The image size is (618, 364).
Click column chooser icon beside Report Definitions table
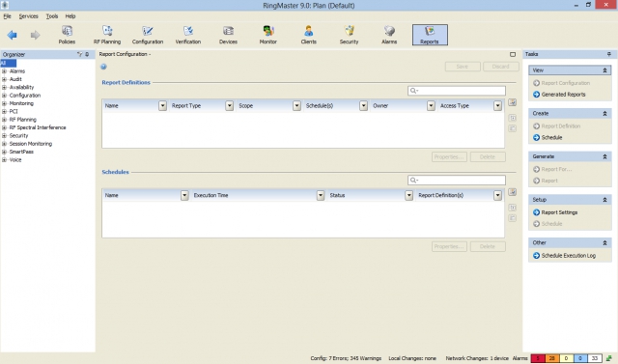pos(512,102)
